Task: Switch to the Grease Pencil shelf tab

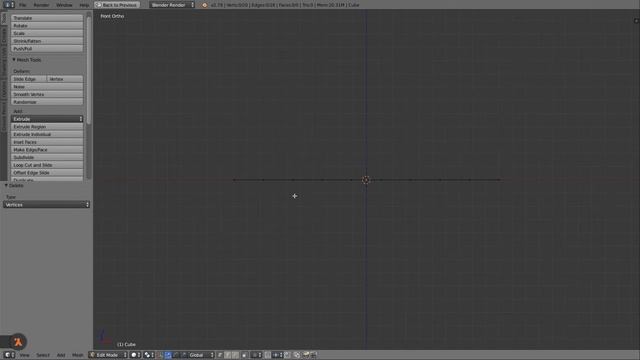Action: coord(4,117)
